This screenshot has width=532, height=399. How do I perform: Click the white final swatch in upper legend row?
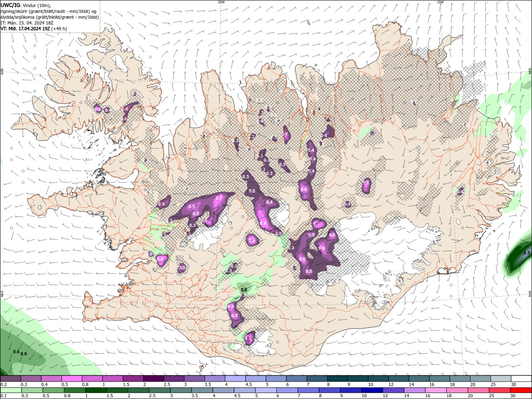click(521, 379)
